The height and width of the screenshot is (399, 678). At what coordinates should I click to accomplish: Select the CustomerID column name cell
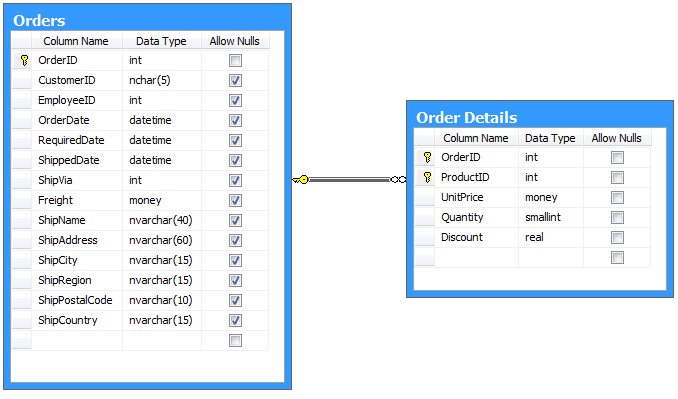pyautogui.click(x=77, y=80)
